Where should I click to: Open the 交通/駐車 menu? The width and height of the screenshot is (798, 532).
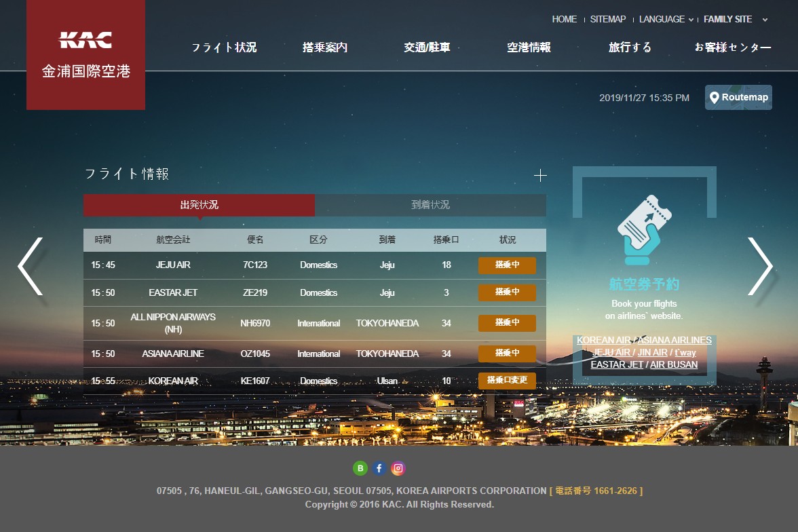(427, 47)
